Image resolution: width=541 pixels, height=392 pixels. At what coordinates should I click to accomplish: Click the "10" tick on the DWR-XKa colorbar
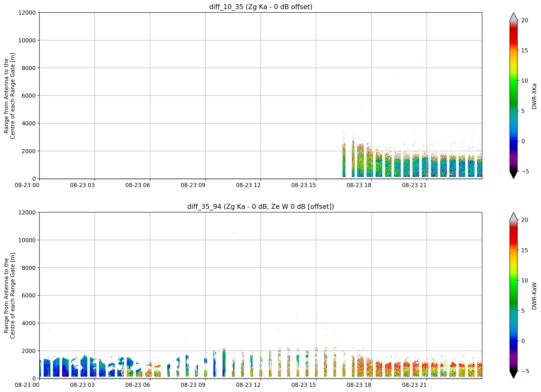click(525, 81)
